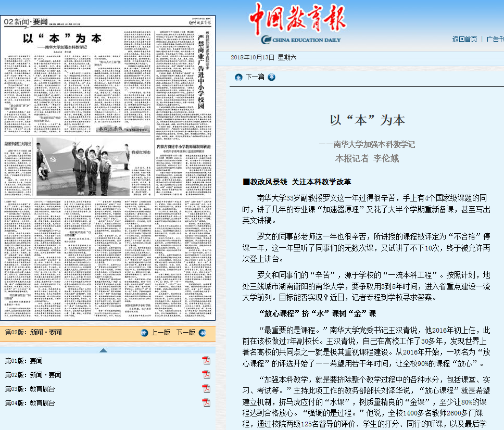The image size is (504, 430).
Task: Collapse the page list with triangle arrow
Action: [x=104, y=350]
